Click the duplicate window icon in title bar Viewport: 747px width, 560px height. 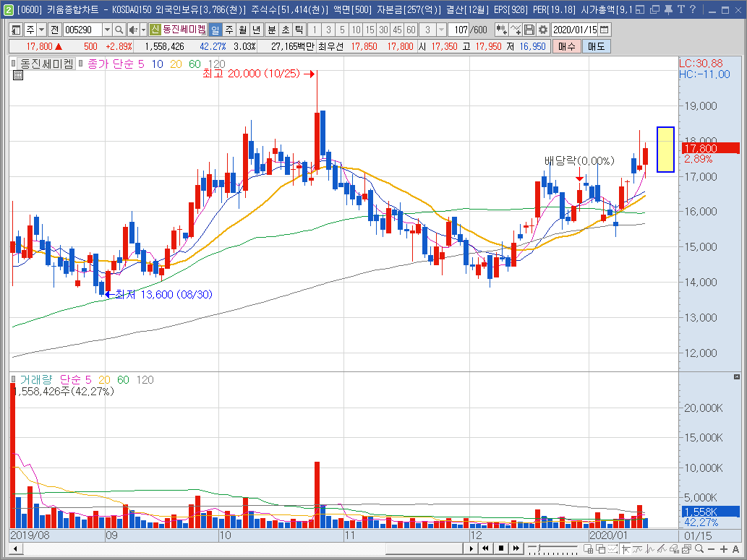click(654, 9)
